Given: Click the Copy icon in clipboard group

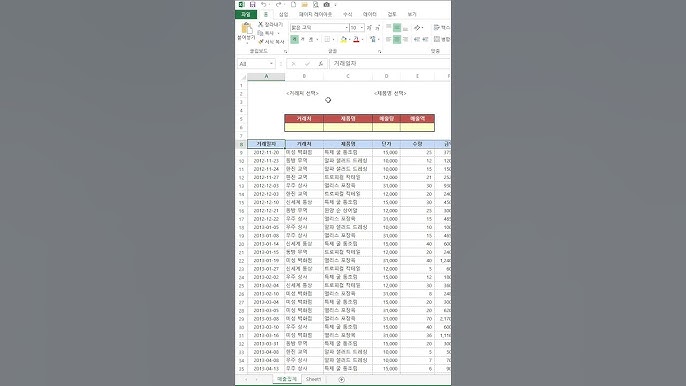Looking at the screenshot, I should (261, 33).
